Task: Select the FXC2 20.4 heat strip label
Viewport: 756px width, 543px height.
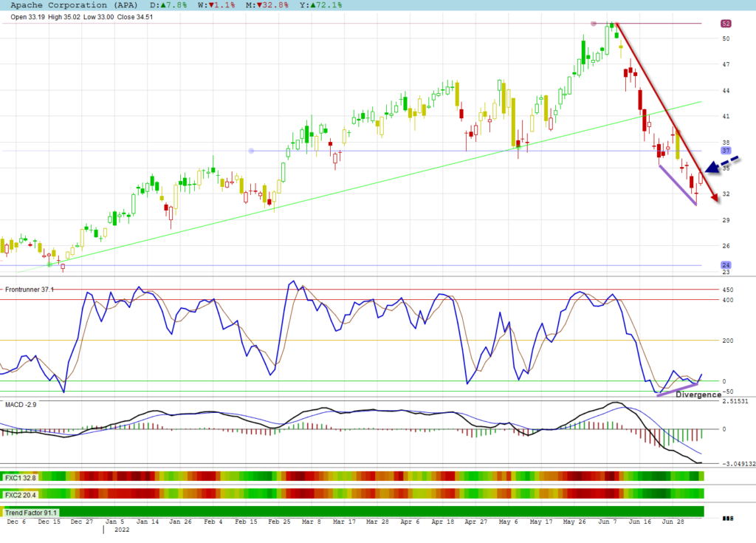Action: click(20, 495)
